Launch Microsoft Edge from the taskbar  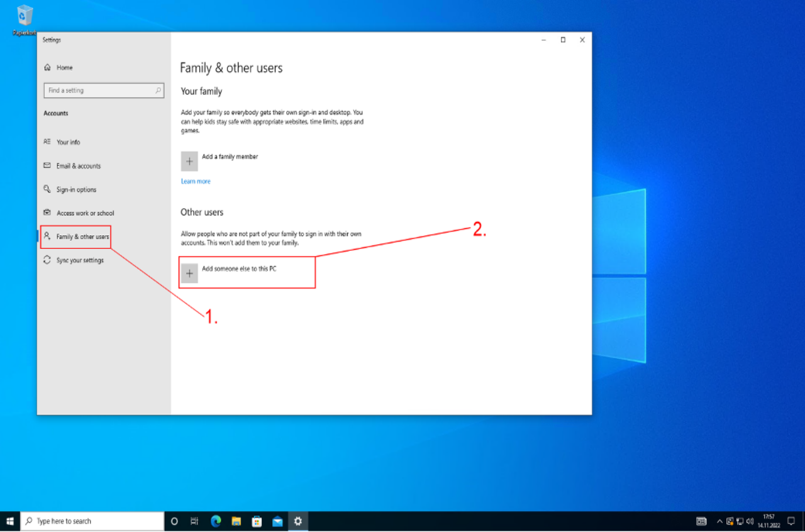click(x=216, y=521)
